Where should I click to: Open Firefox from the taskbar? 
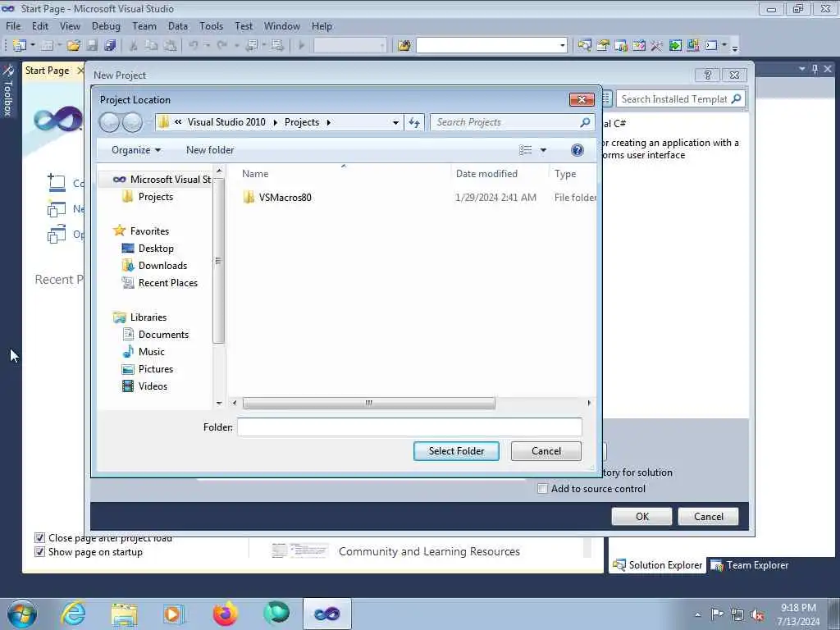tap(226, 614)
